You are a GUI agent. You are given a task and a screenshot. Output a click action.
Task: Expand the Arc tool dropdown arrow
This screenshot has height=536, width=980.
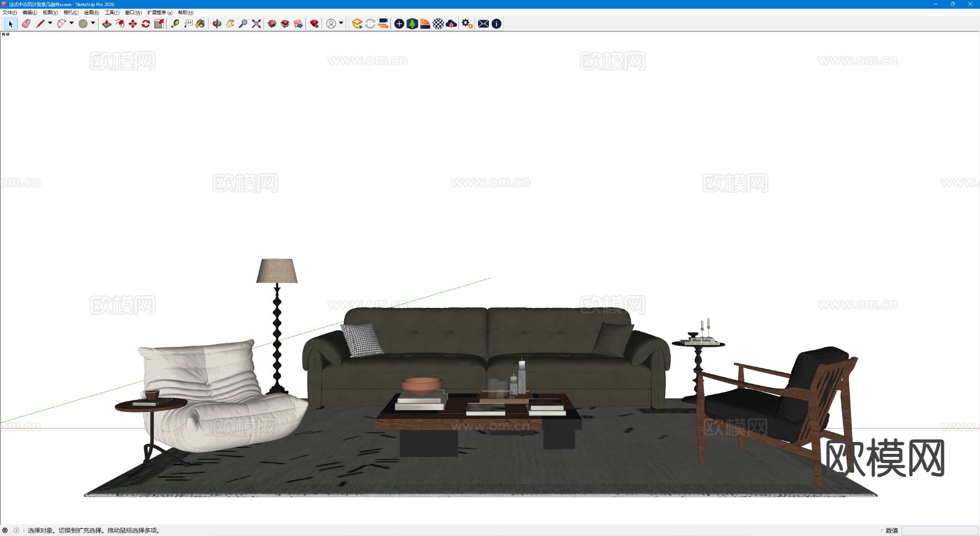pos(71,23)
